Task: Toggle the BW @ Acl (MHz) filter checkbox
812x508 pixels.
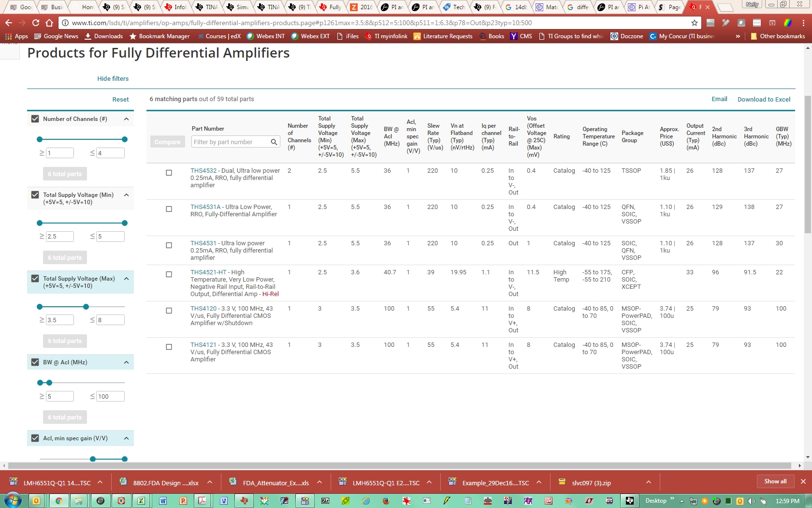Action: click(x=35, y=362)
